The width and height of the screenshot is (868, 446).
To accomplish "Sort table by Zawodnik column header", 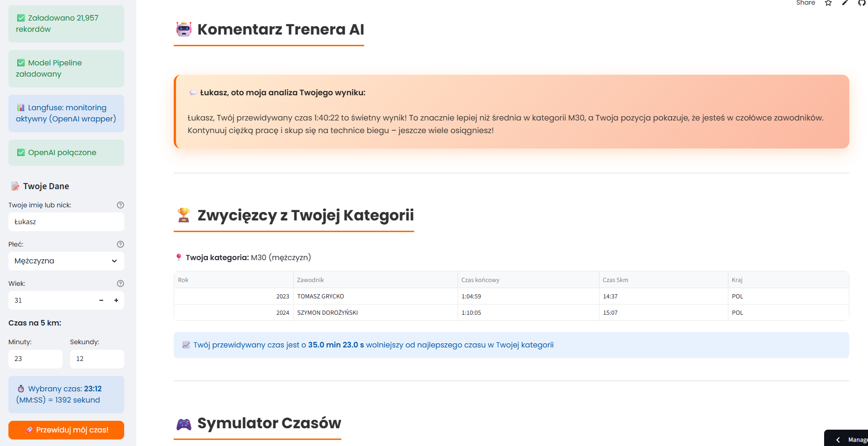I will (311, 280).
